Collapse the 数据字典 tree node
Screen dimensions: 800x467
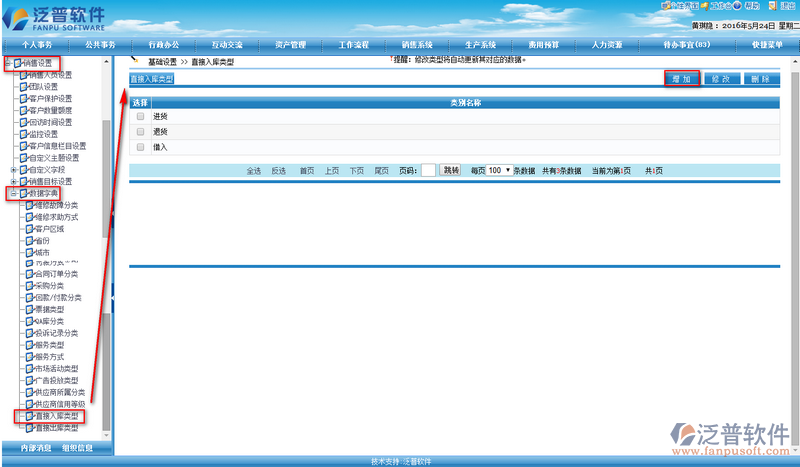[x=13, y=193]
